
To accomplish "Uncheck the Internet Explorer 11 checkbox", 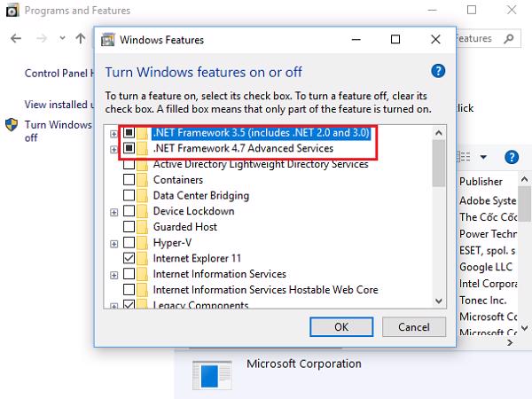I will click(x=129, y=258).
